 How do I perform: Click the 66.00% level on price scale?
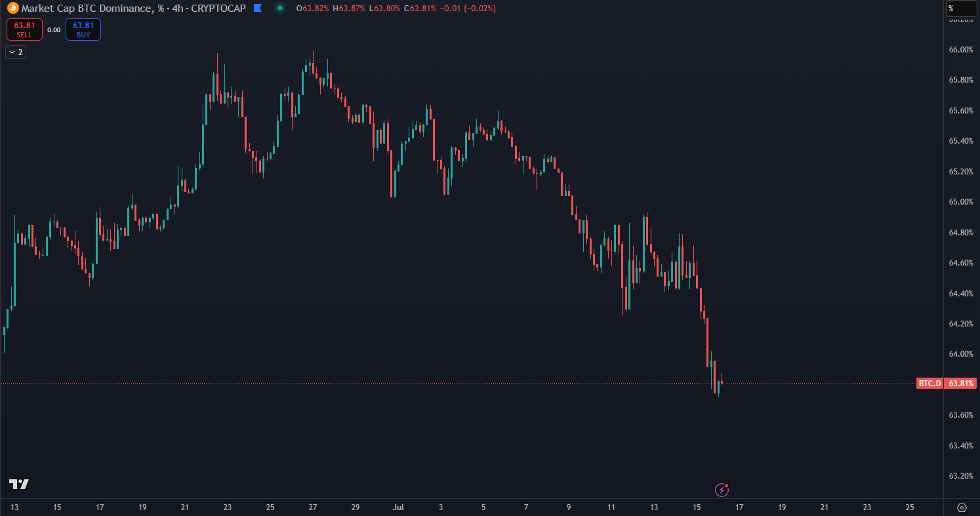pos(961,50)
